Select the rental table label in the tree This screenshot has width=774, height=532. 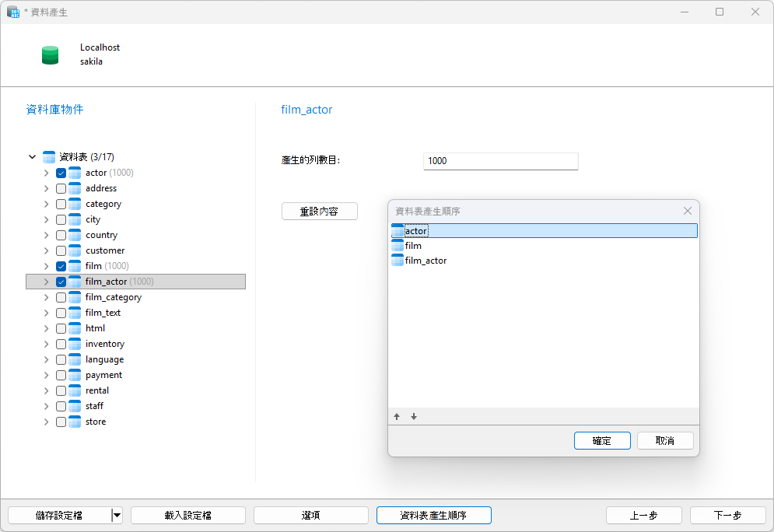[x=97, y=390]
